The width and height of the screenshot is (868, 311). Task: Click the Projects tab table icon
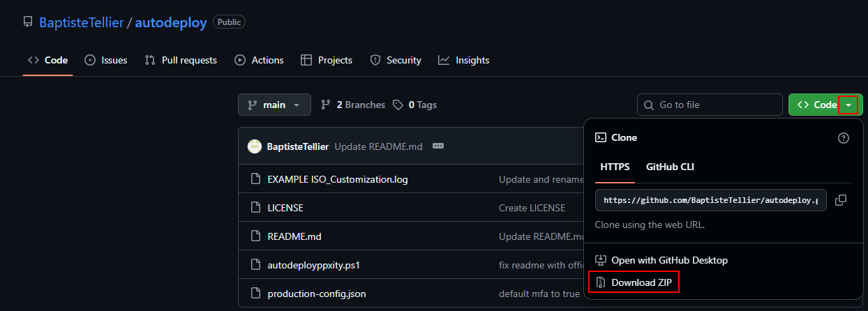[x=306, y=60]
